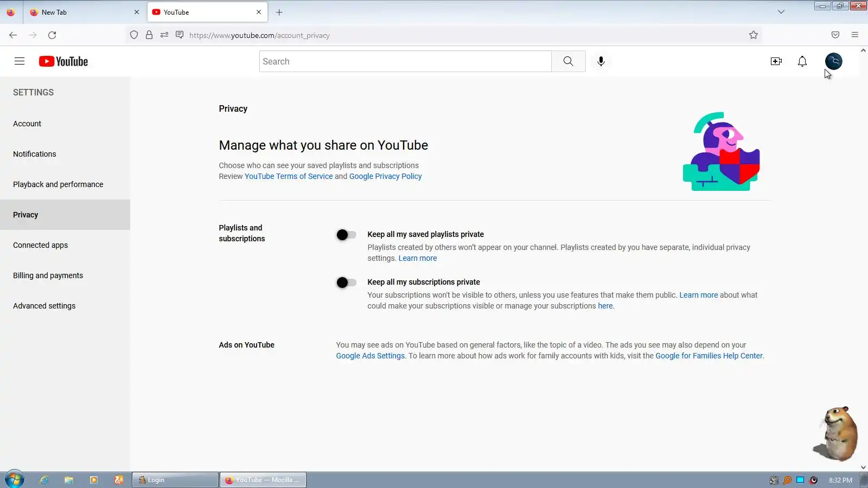Click the page scrollbar up arrow
The image size is (868, 488).
[864, 50]
